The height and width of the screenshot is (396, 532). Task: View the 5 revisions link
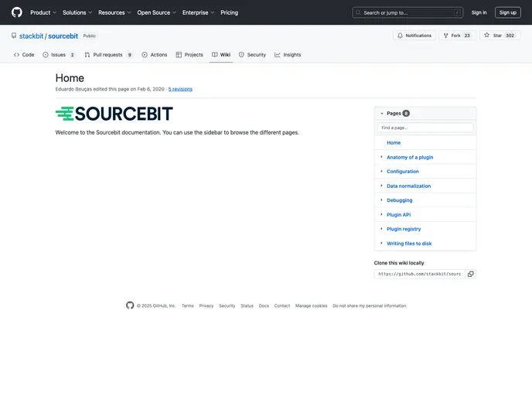pos(180,89)
